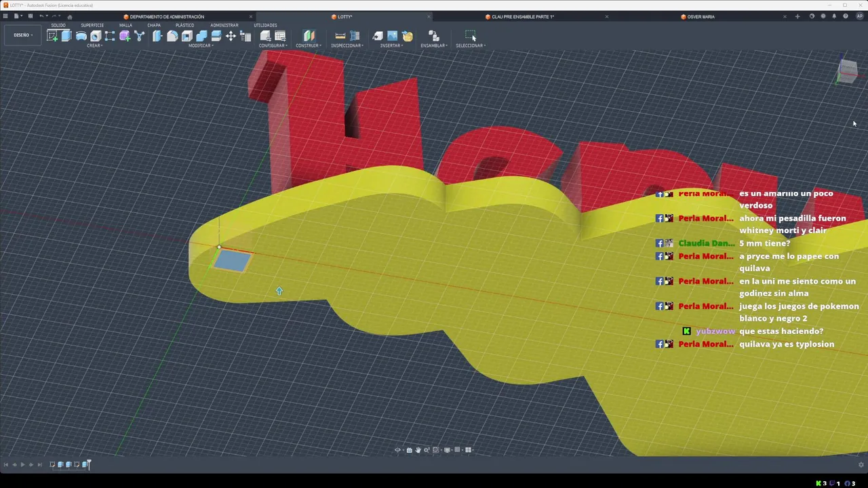Select the Offset Face tool icon

pyautogui.click(x=216, y=36)
